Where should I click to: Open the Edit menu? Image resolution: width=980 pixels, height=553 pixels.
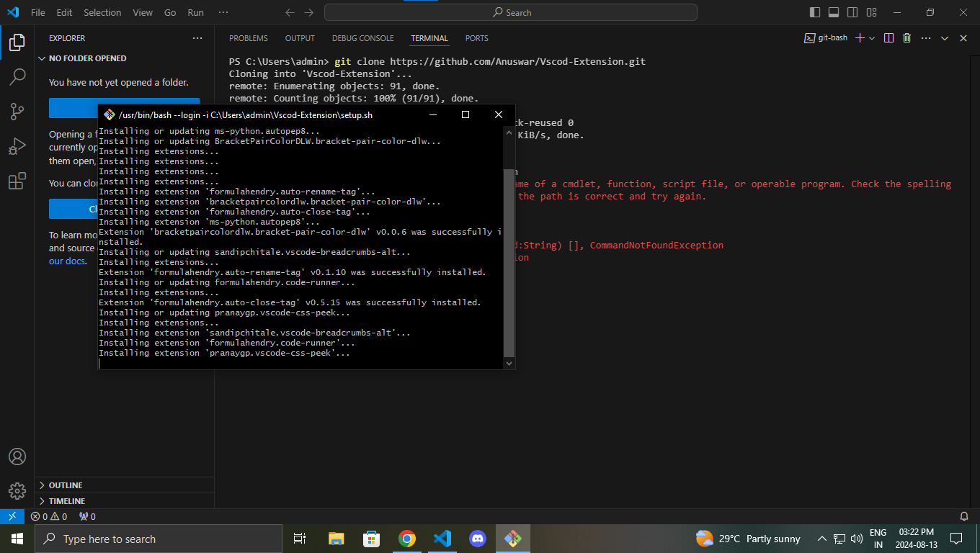tap(64, 12)
